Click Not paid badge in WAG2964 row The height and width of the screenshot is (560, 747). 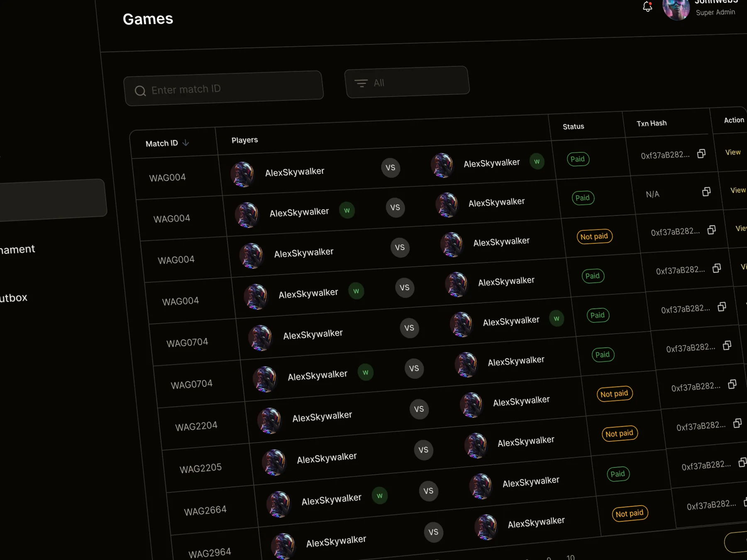[x=630, y=514]
